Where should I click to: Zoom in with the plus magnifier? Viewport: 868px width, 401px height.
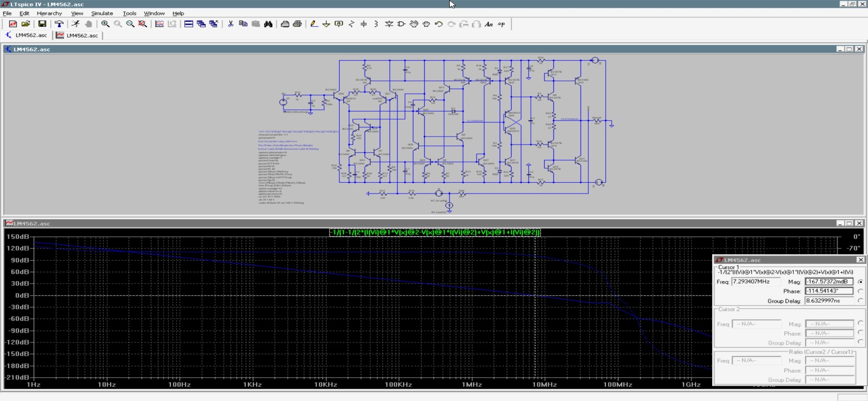click(x=105, y=24)
